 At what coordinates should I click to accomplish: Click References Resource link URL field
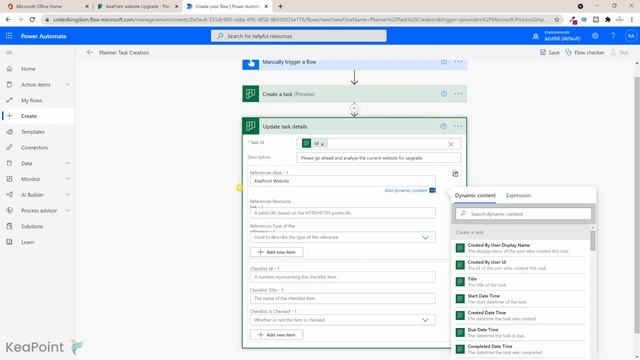click(342, 213)
